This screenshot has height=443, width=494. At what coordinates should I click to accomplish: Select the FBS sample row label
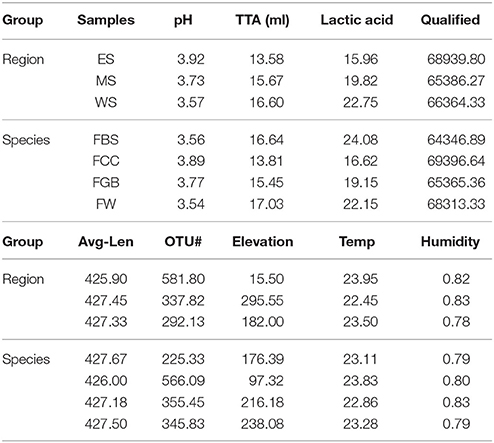coord(106,139)
